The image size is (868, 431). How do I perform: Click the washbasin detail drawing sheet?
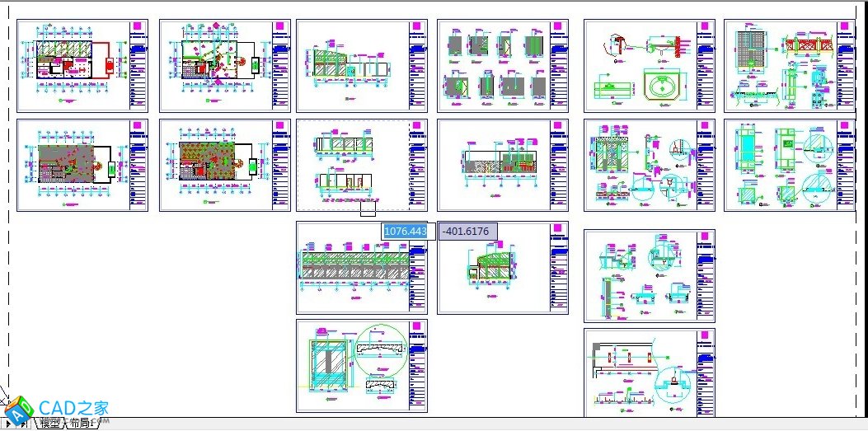(649, 66)
